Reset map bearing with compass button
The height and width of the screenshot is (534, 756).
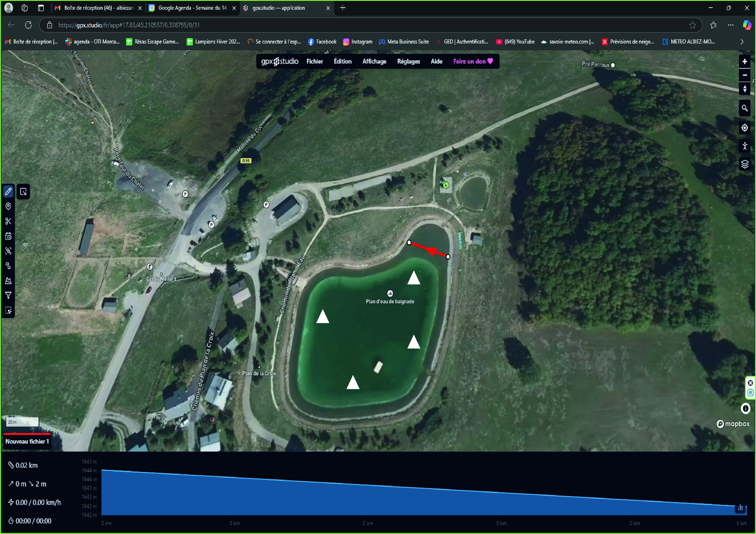[745, 88]
